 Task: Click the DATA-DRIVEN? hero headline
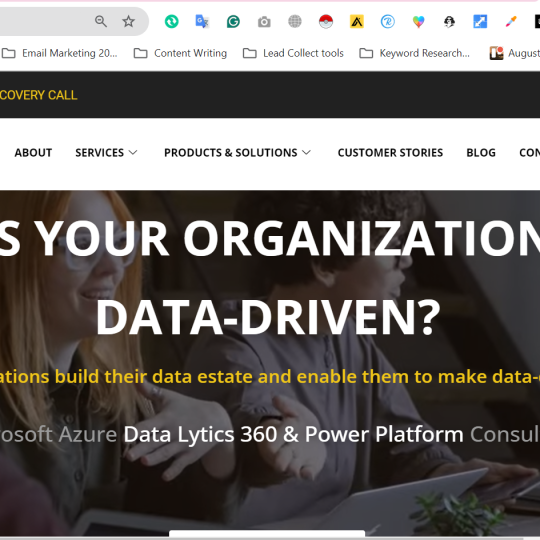[x=268, y=317]
